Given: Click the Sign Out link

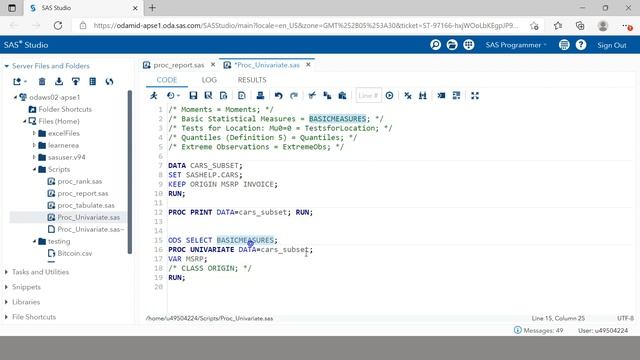Looking at the screenshot, I should click(x=611, y=45).
